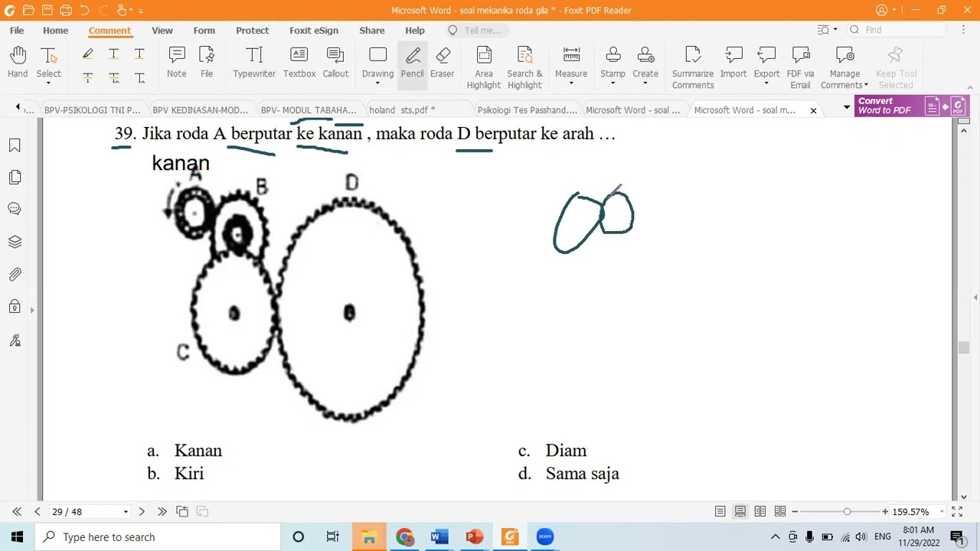Go to the next page
This screenshot has height=551, width=980.
point(142,511)
